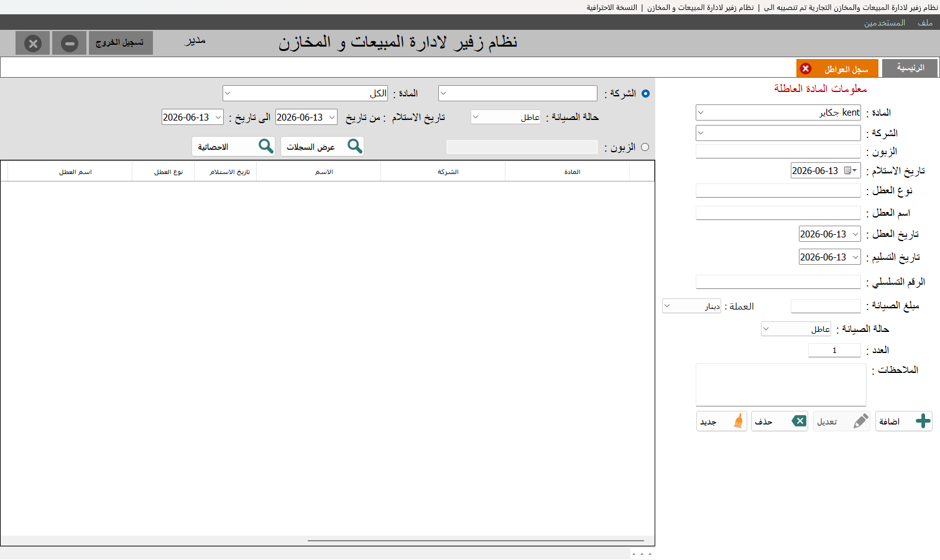
Task: Select the الزبون filter radio button
Action: 645,147
